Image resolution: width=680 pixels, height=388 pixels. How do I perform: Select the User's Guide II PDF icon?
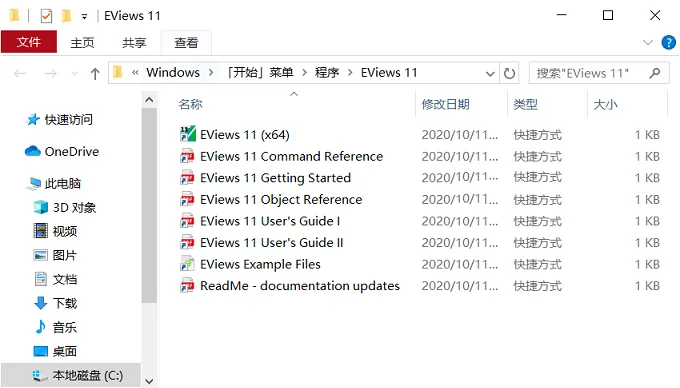(187, 243)
